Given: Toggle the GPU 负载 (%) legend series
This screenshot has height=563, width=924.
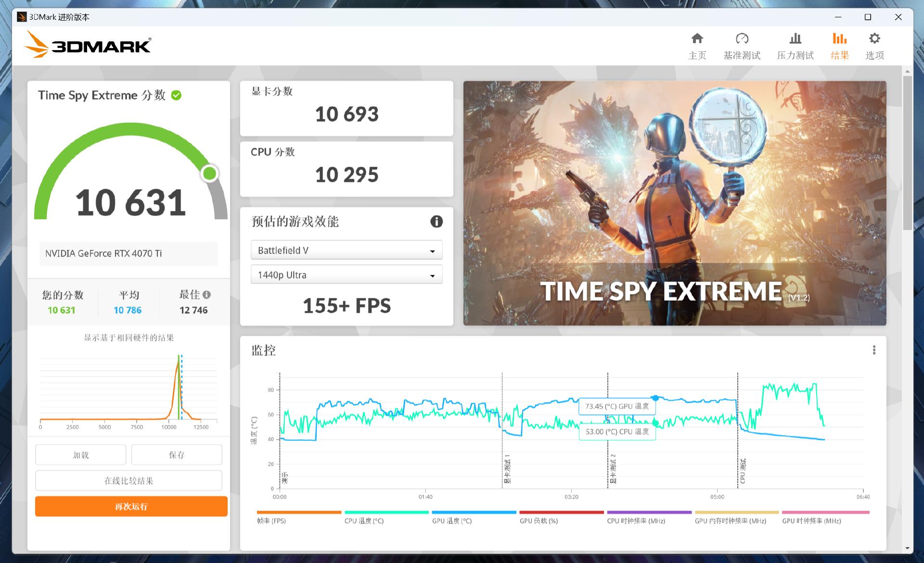Looking at the screenshot, I should click(x=539, y=521).
